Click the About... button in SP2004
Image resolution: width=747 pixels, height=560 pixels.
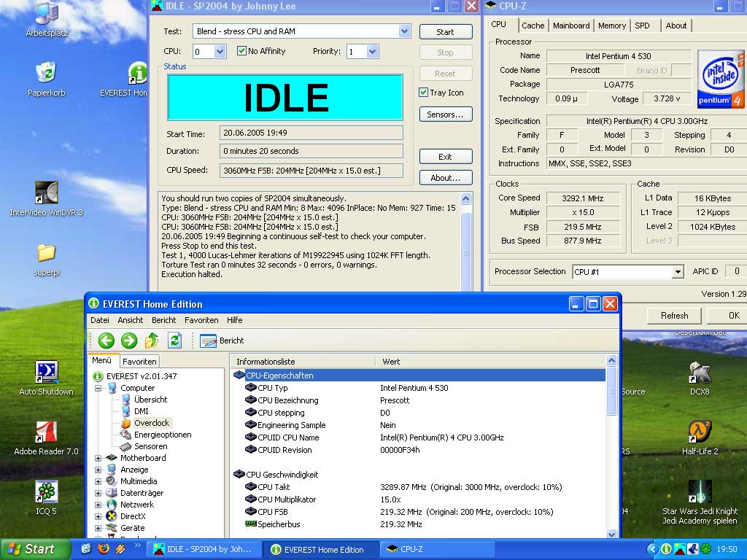pos(446,178)
